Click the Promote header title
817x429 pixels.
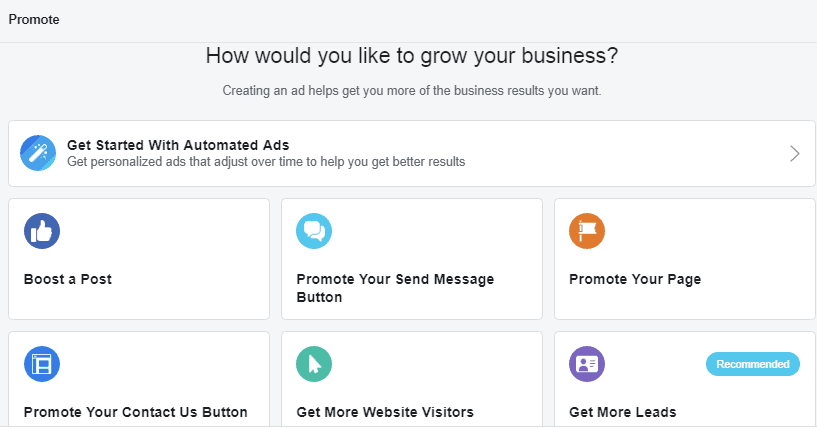pyautogui.click(x=33, y=19)
